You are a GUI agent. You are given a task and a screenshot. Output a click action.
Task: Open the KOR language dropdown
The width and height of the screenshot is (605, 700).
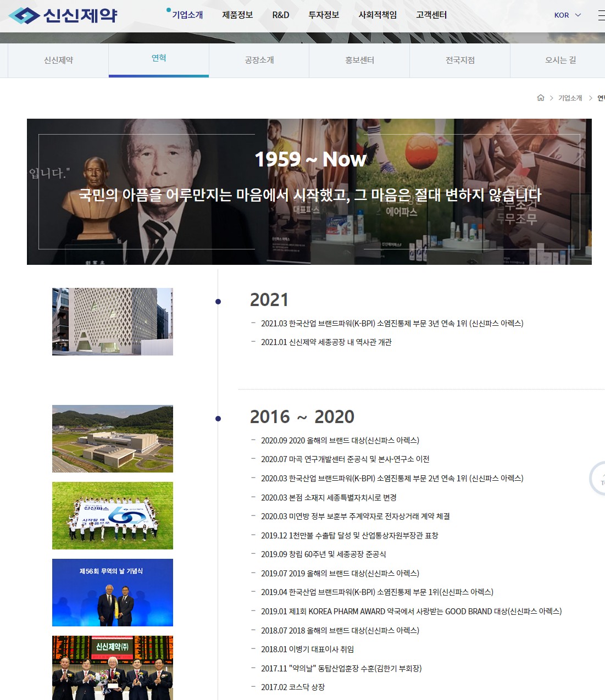point(568,15)
